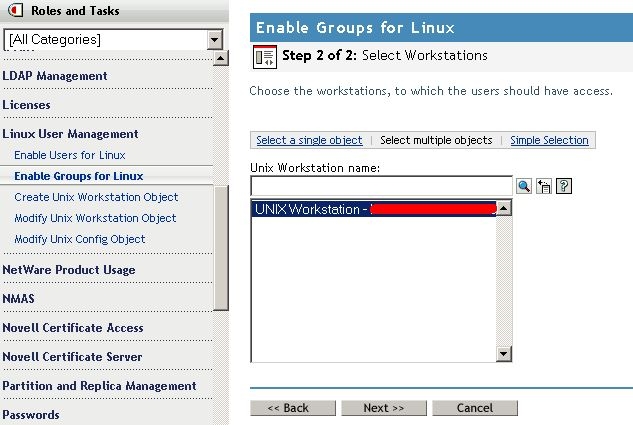Click the sidebar scrollbar thumb
The height and width of the screenshot is (425, 633).
click(x=221, y=247)
